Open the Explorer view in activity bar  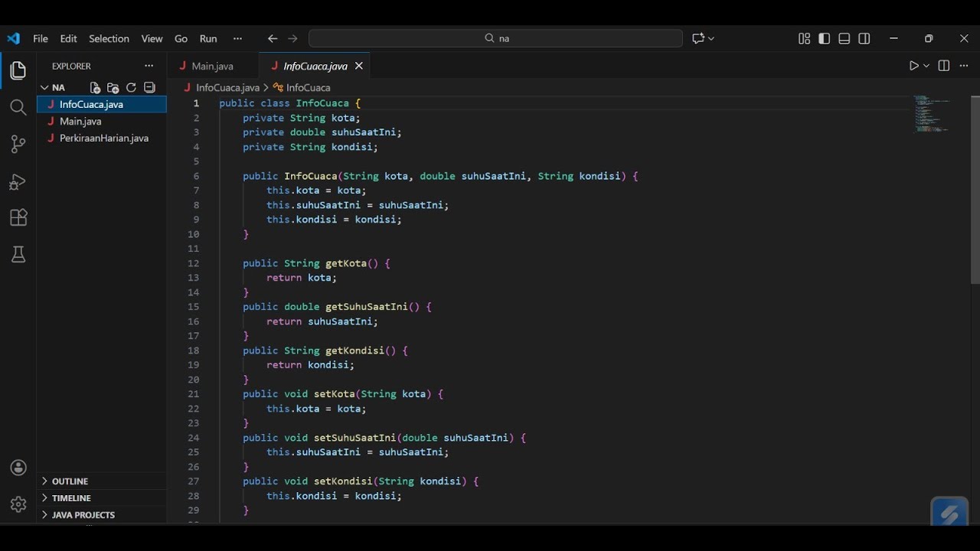[18, 70]
